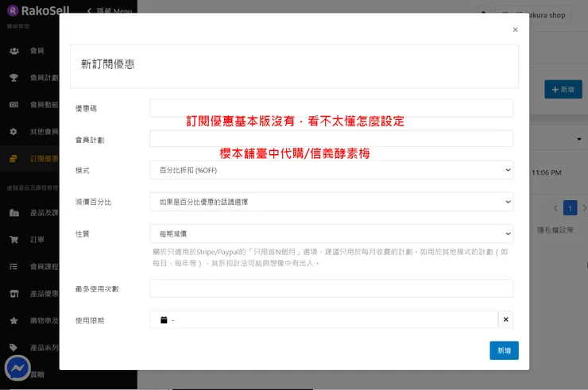Close the 新訂閱優惠 dialog with X

(x=515, y=29)
